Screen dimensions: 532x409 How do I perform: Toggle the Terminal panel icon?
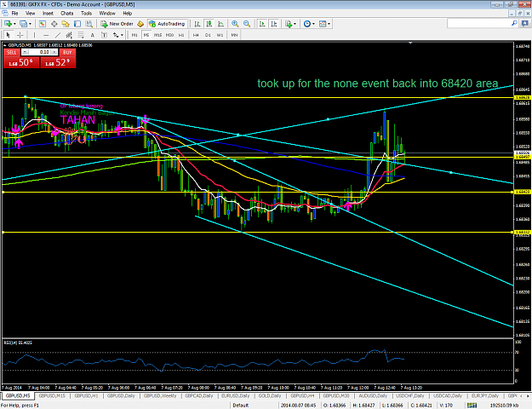point(77,24)
